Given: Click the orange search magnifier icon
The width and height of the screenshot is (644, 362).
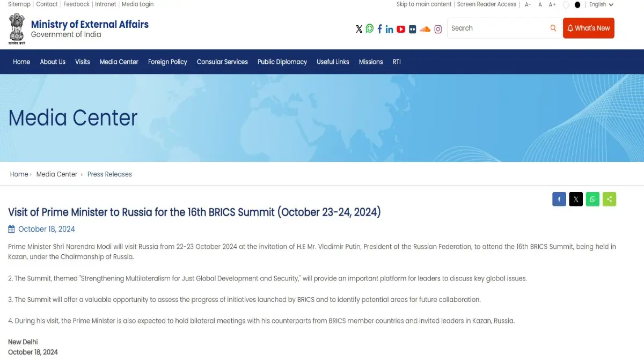Looking at the screenshot, I should pos(553,28).
